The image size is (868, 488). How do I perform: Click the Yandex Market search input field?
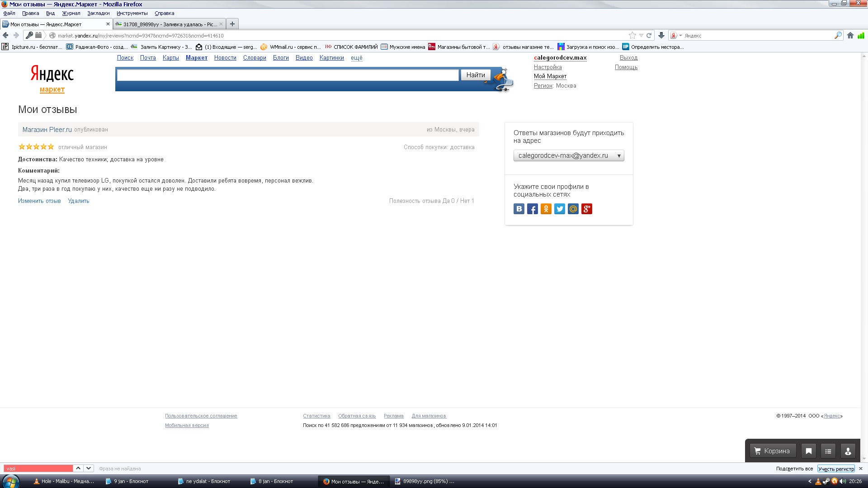pos(288,75)
